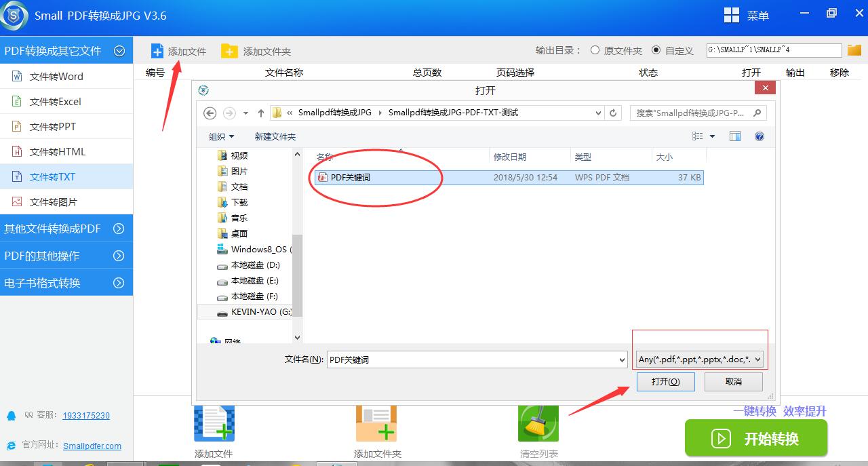Screen dimensions: 868x466
Task: Click the 开始转换 button
Action: 756,438
